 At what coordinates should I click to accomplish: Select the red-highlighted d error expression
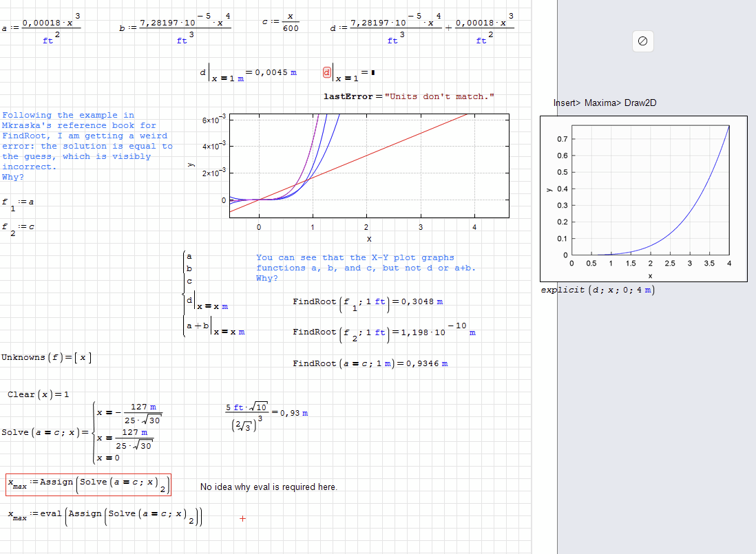tap(328, 72)
